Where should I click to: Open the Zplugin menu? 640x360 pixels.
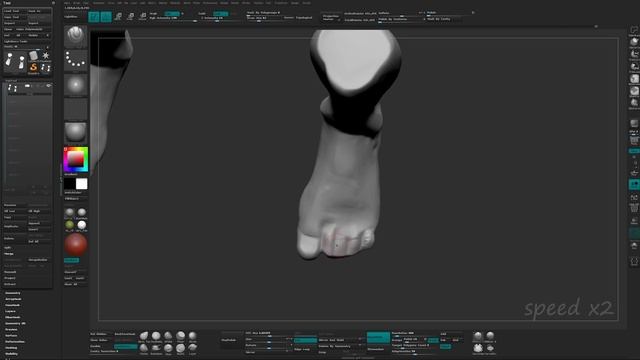tap(295, 3)
